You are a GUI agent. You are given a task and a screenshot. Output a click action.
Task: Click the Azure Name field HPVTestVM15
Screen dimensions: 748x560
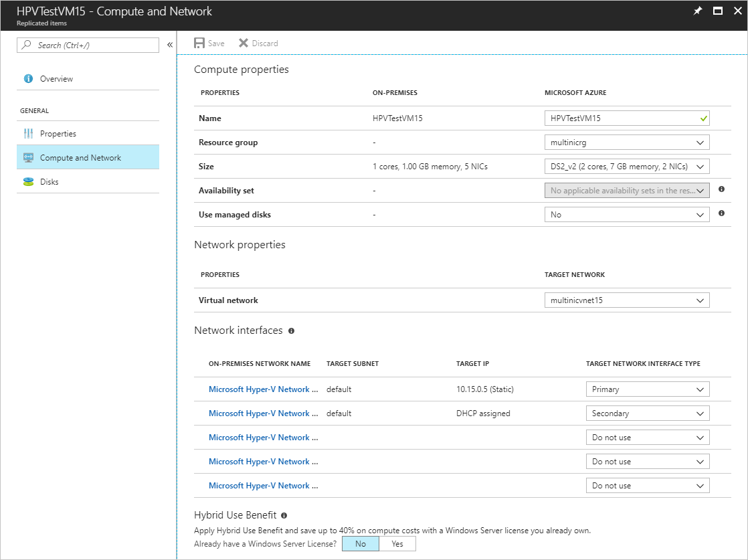click(x=620, y=118)
